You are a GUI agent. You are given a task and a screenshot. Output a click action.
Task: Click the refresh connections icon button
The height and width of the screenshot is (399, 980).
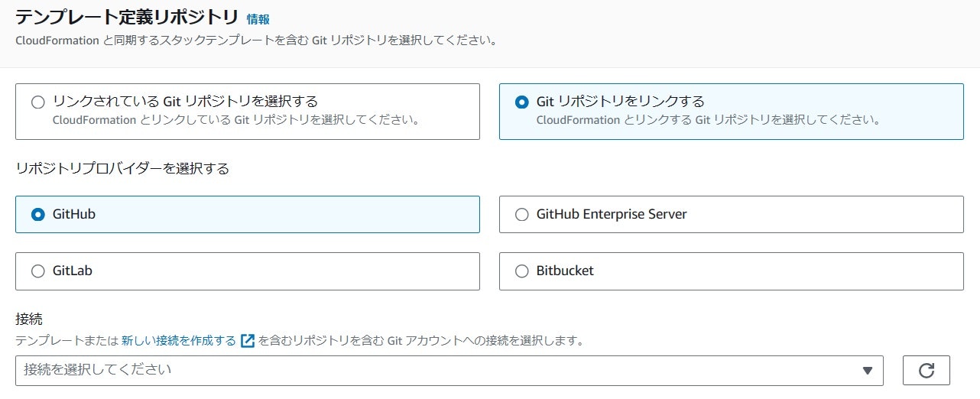pos(926,370)
